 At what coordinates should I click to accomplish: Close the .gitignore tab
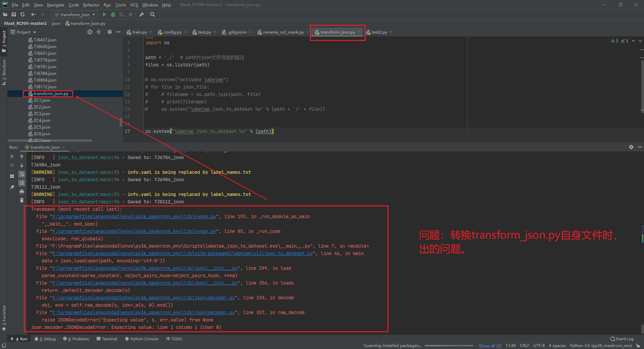click(x=250, y=32)
